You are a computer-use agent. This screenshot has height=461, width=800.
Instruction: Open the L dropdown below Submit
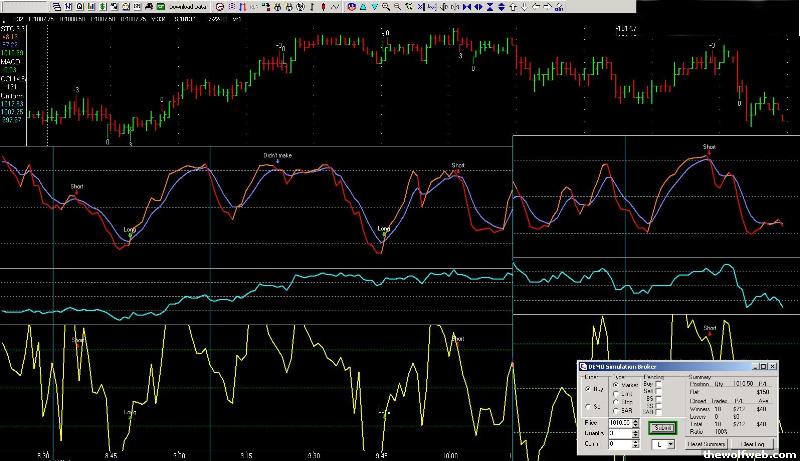(670, 444)
